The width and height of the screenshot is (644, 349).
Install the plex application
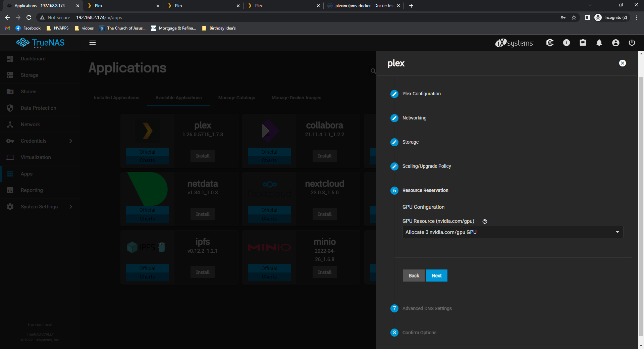tap(203, 156)
